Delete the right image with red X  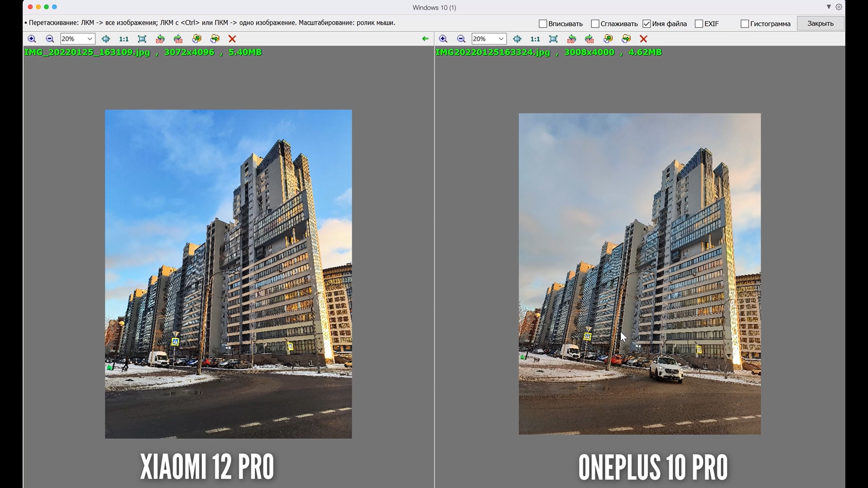click(x=643, y=39)
